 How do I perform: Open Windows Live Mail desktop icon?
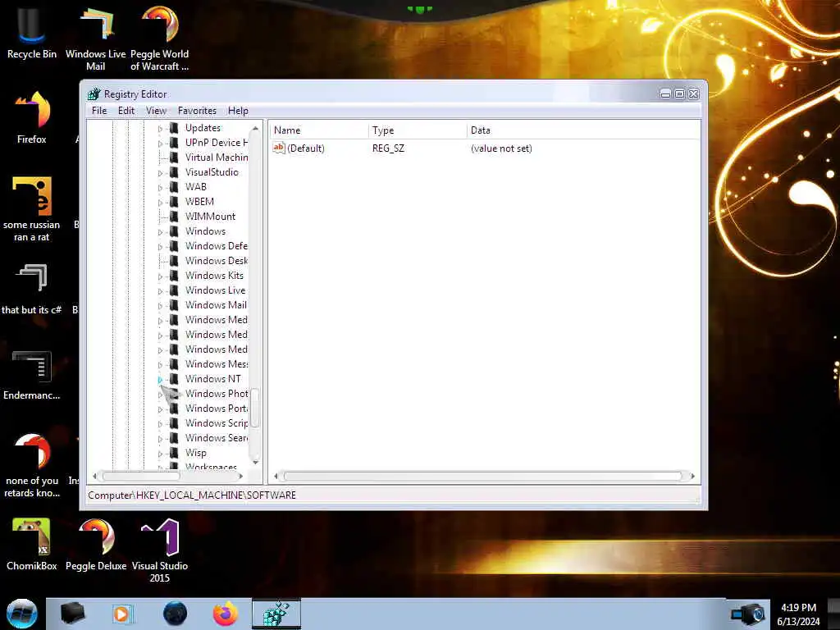[95, 39]
